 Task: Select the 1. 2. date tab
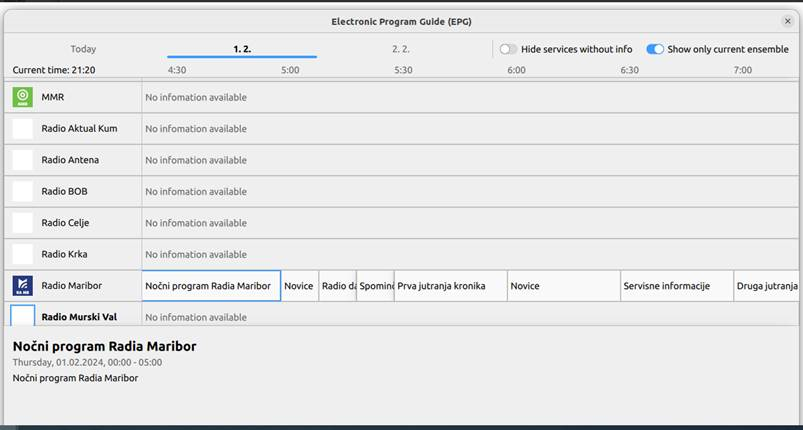[242, 49]
